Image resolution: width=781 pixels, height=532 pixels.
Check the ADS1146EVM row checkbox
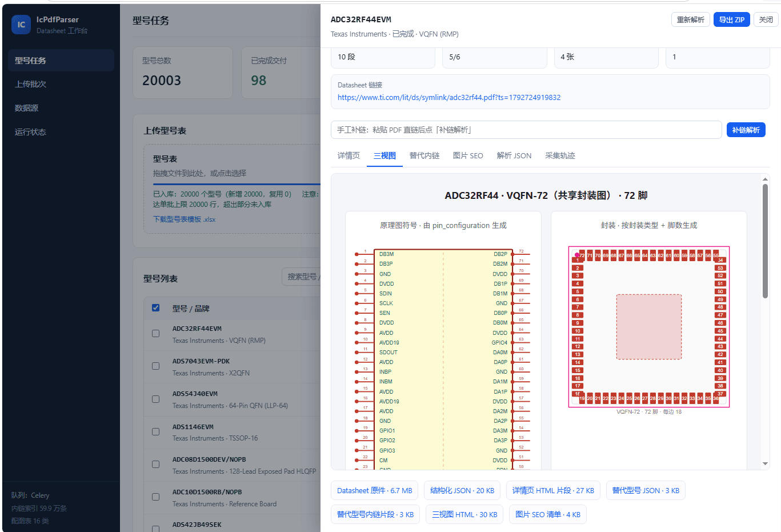(155, 431)
